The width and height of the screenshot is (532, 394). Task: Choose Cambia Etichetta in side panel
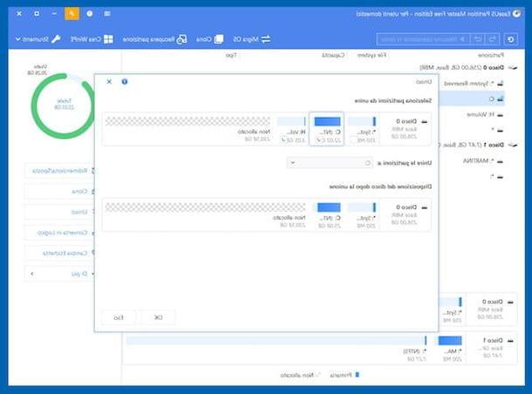click(x=60, y=254)
